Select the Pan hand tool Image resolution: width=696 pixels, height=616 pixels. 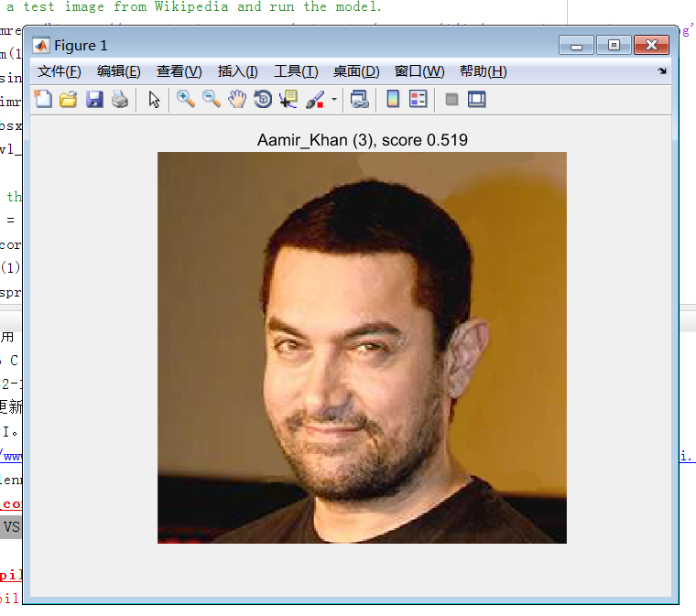237,99
